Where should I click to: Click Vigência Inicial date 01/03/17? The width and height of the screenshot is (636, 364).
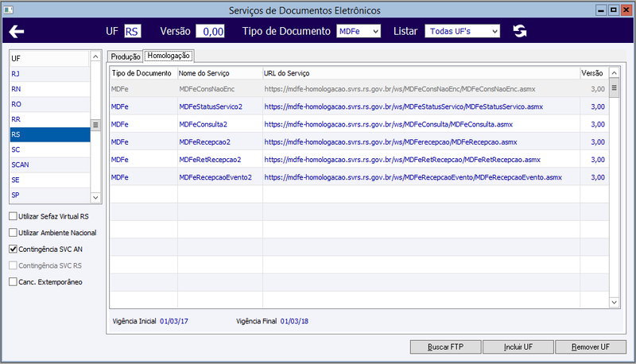tap(174, 321)
